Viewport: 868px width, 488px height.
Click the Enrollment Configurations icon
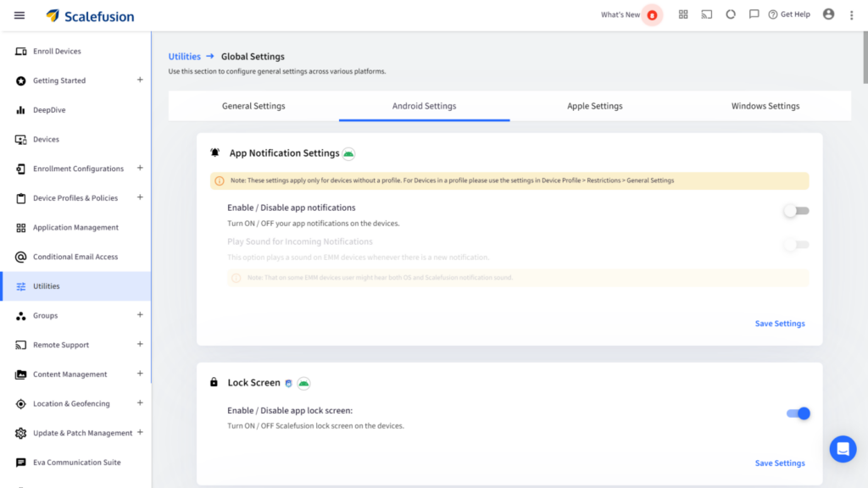pos(20,169)
